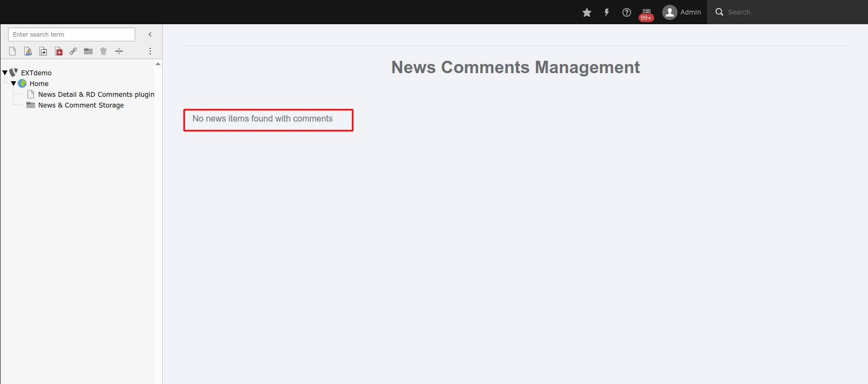Select the external link page icon
The height and width of the screenshot is (384, 868).
tap(73, 51)
